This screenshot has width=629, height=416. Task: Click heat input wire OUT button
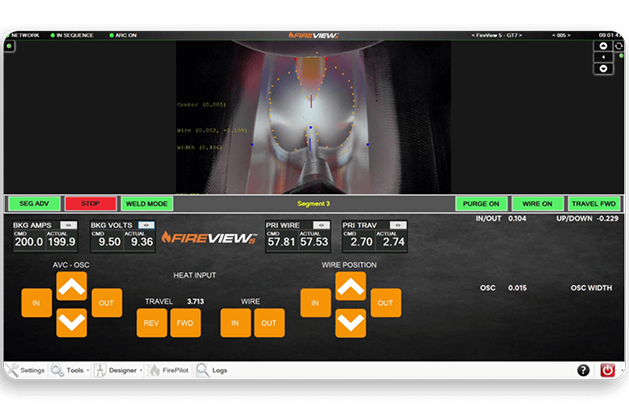(x=269, y=323)
